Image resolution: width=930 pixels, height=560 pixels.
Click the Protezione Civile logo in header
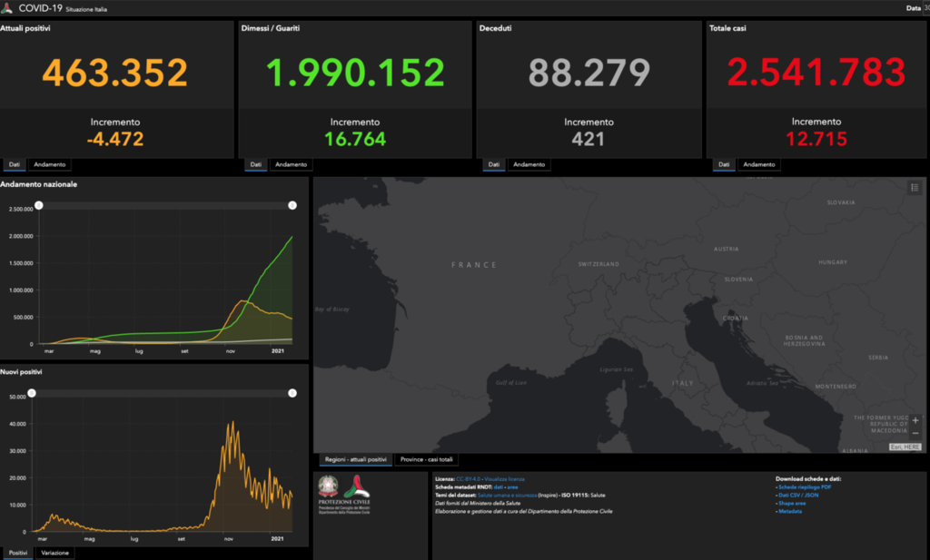(x=6, y=7)
